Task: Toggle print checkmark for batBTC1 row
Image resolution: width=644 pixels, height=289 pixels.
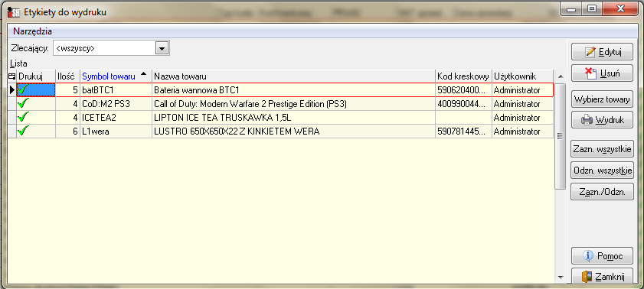Action: (36, 89)
